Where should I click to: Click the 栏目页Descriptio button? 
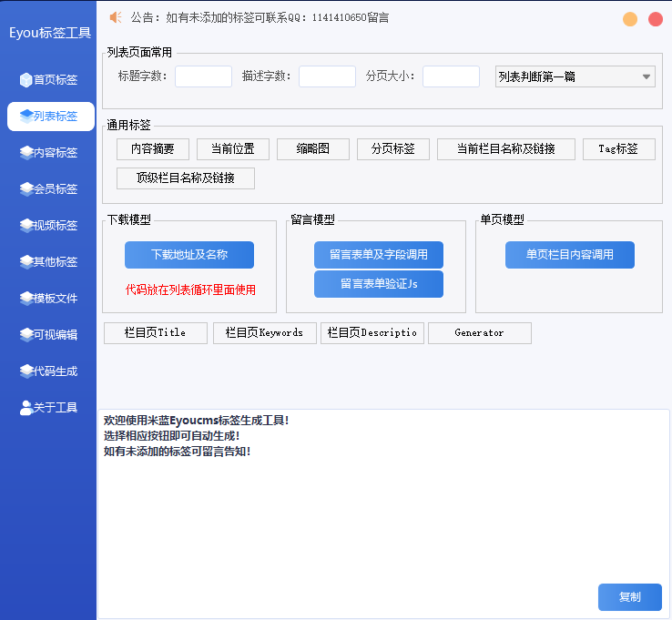[372, 333]
